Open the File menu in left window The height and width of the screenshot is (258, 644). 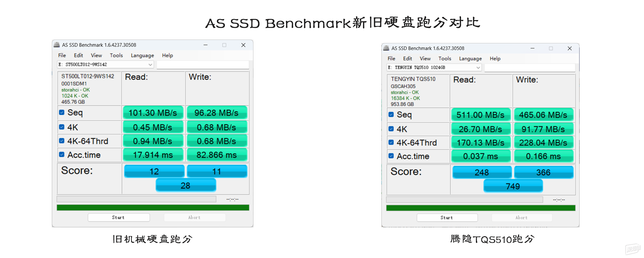point(62,55)
